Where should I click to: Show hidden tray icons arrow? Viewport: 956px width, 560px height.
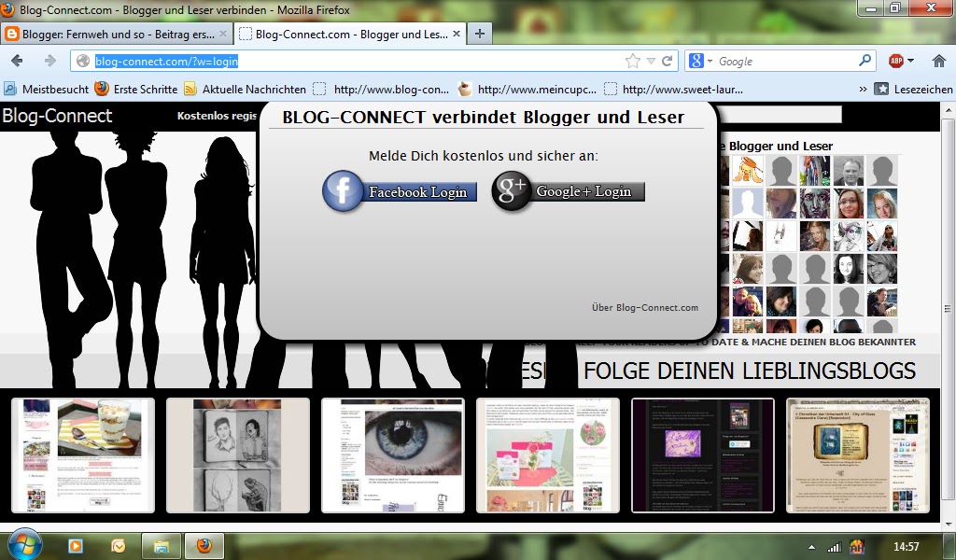(811, 547)
